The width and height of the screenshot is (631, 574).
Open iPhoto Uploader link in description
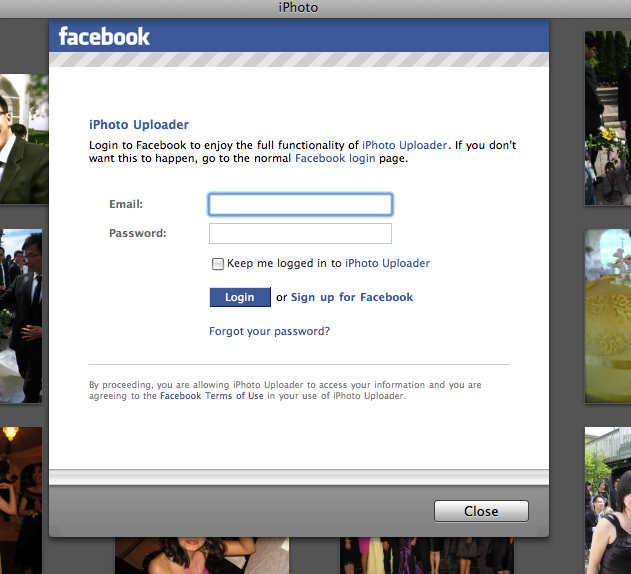pyautogui.click(x=404, y=145)
